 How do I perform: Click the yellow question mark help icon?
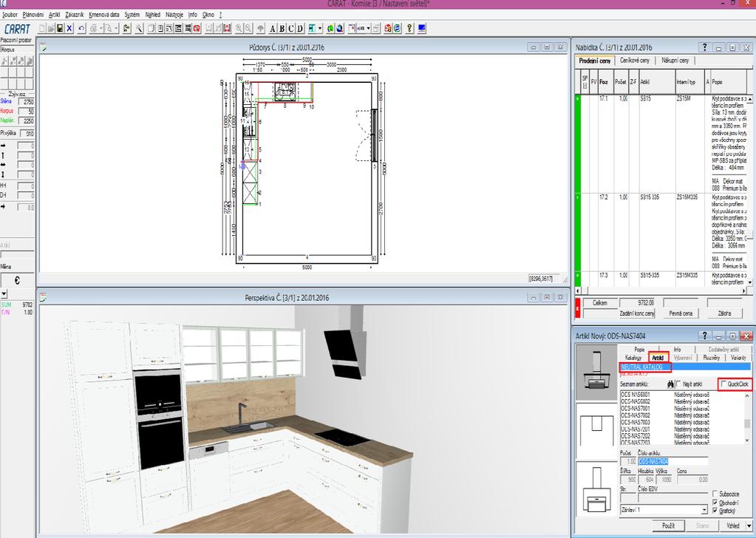coord(409,28)
